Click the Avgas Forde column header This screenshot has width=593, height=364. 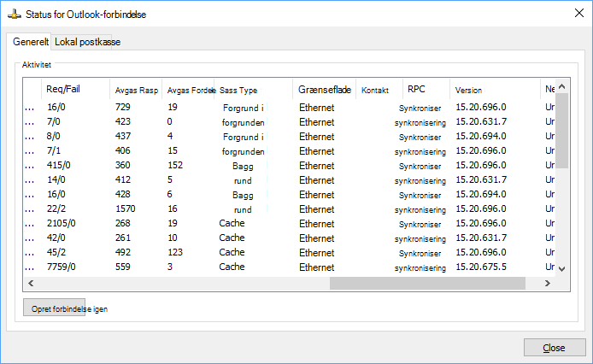188,90
